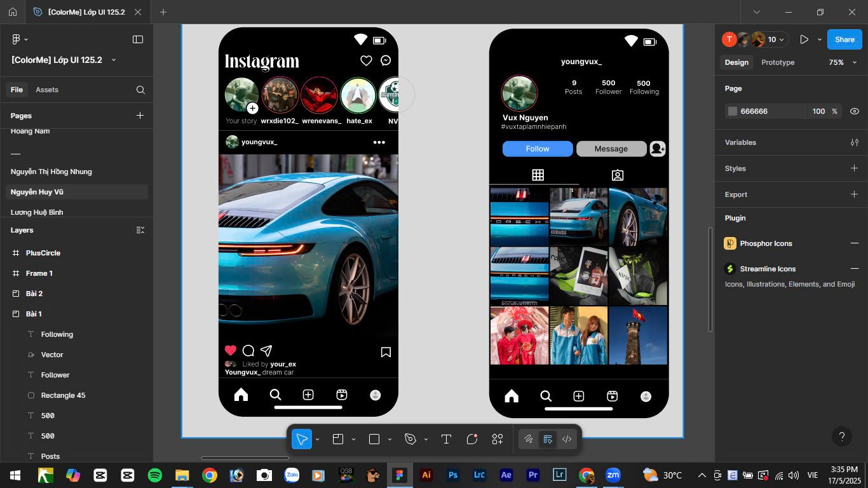Screen dimensions: 868x488
Task: Select the Move tool in bottom toolbar
Action: pyautogui.click(x=302, y=439)
